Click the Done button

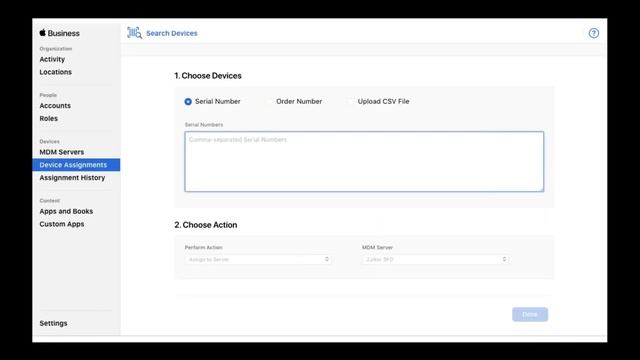(530, 314)
